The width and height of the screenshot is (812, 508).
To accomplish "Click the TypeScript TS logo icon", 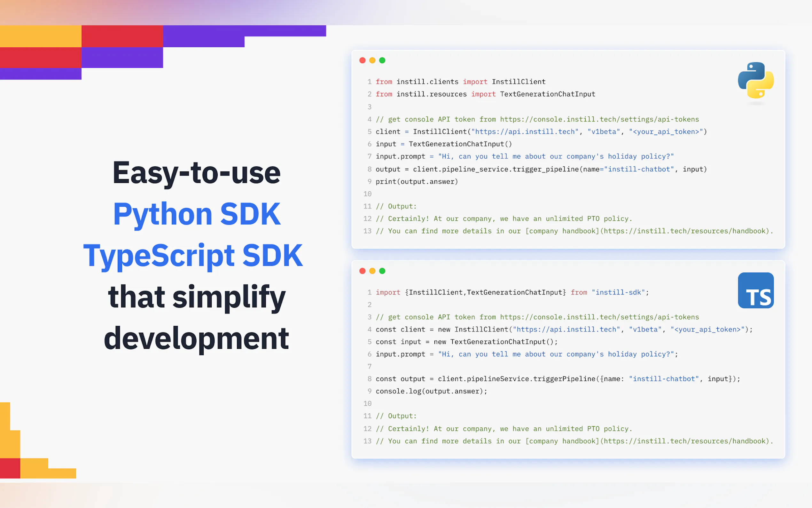I will (755, 290).
